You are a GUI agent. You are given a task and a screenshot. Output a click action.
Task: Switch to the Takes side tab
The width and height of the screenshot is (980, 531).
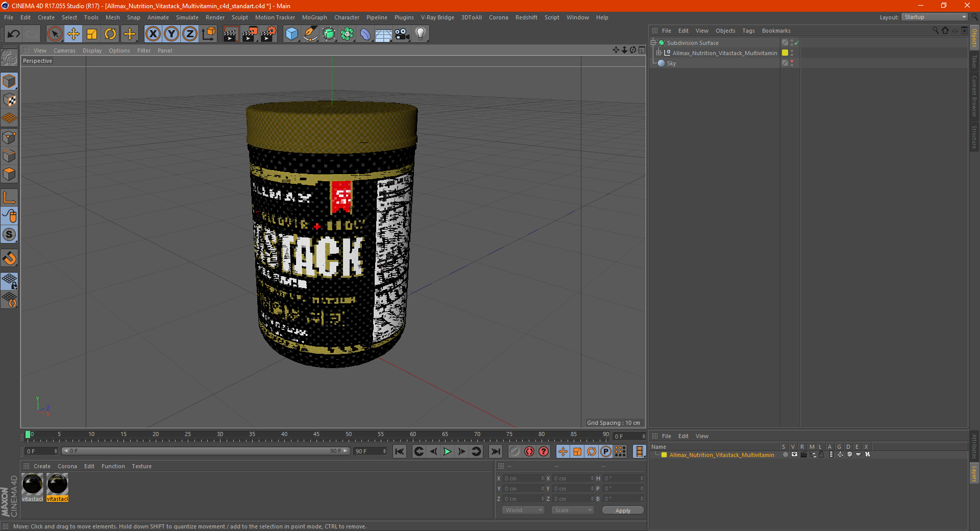point(974,62)
